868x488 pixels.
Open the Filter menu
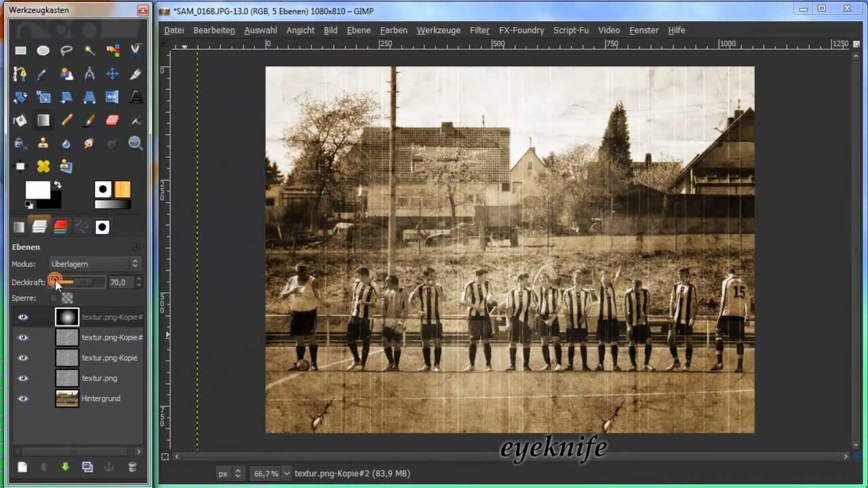(x=479, y=30)
